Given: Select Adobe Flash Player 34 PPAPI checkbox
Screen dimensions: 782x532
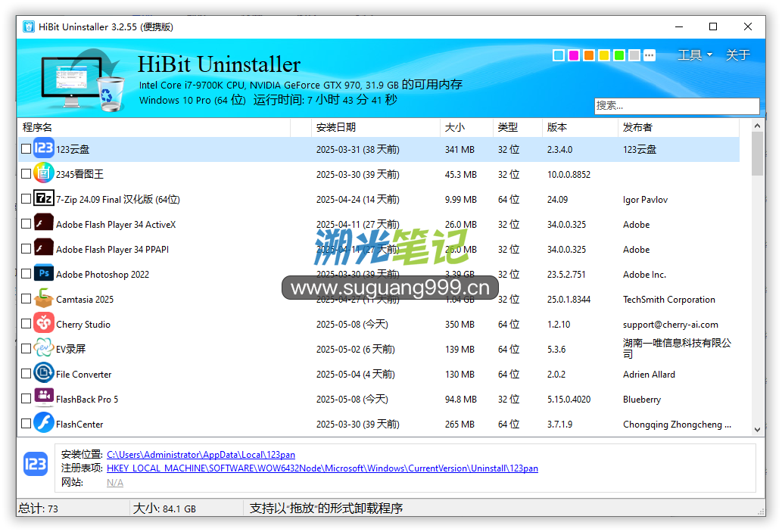Looking at the screenshot, I should click(x=26, y=248).
